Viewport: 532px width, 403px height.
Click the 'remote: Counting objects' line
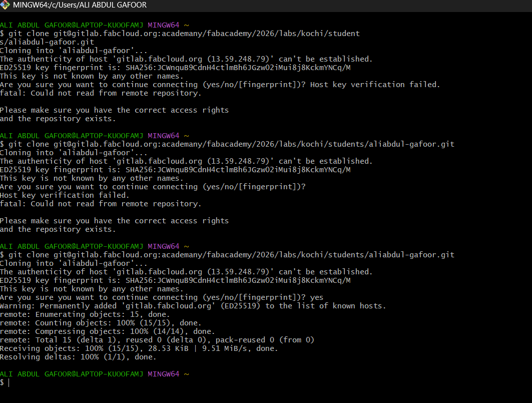pos(100,323)
